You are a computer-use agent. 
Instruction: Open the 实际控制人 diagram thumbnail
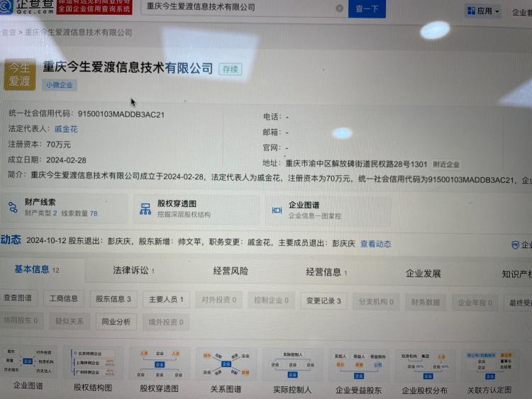click(292, 366)
